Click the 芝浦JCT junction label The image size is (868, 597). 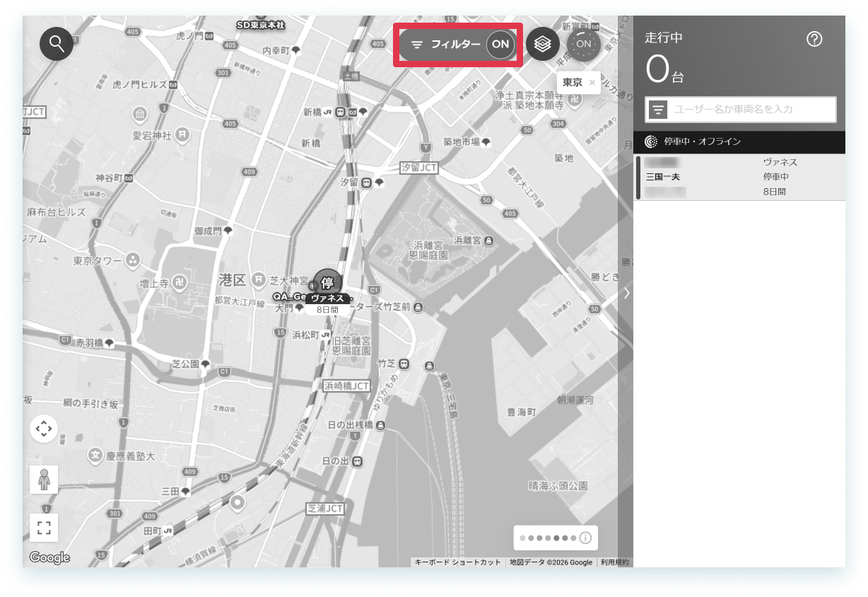(325, 509)
